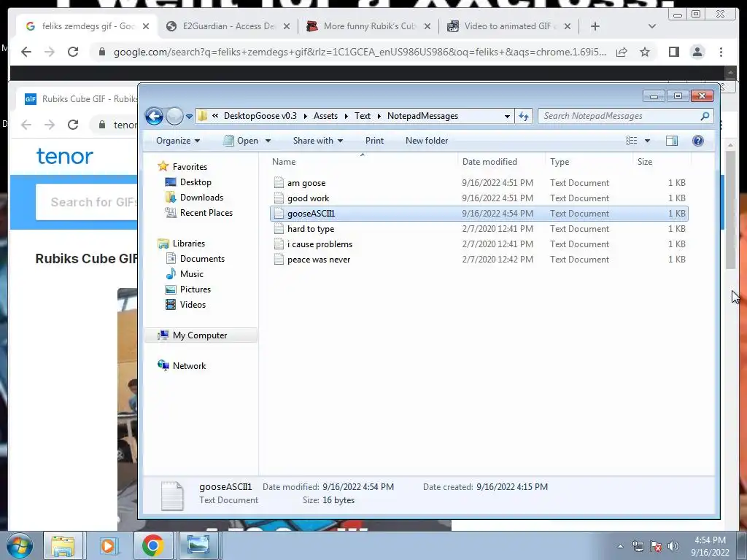Image resolution: width=747 pixels, height=560 pixels.
Task: Bookmark this page with the star icon
Action: point(645,52)
